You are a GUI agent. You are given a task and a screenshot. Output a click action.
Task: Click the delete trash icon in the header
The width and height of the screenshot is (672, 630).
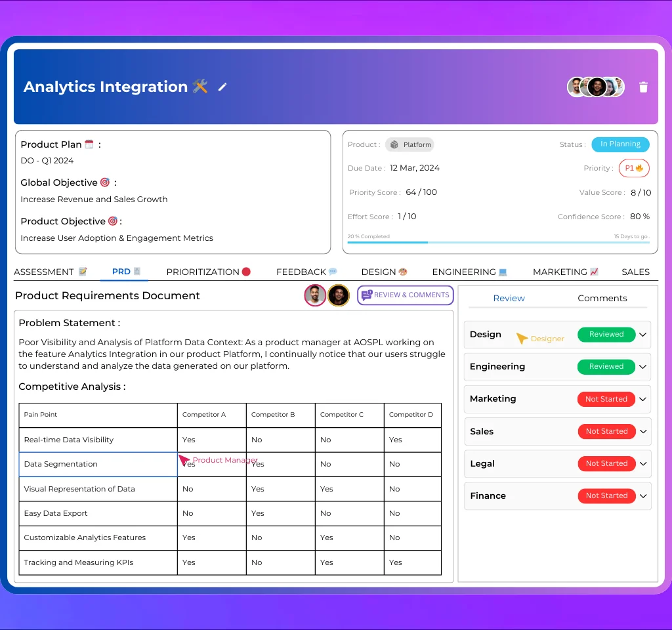pos(642,86)
